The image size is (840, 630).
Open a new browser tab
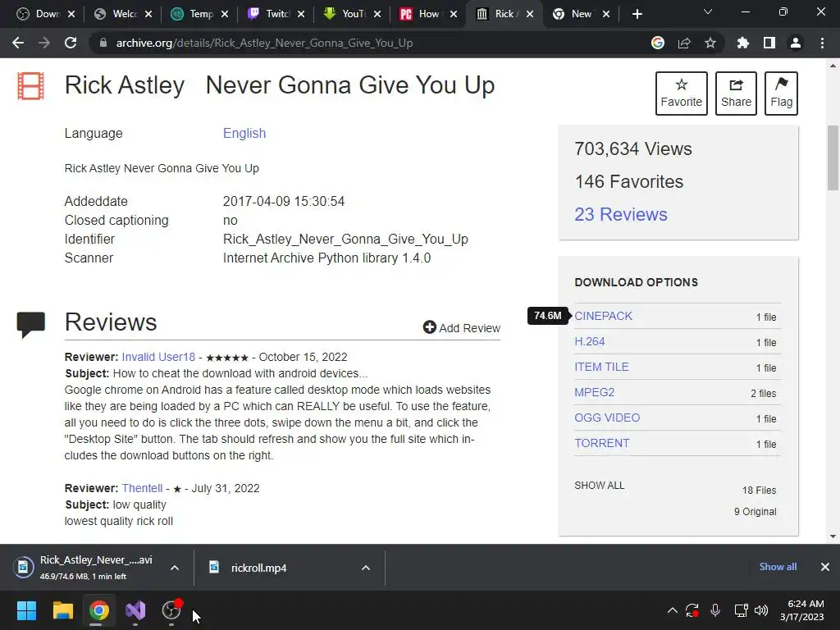point(637,14)
